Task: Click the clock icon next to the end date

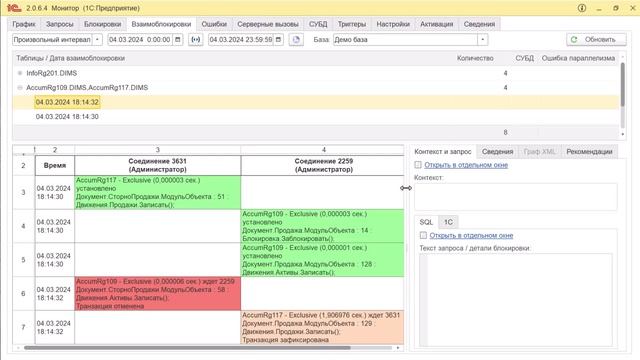Action: 296,40
